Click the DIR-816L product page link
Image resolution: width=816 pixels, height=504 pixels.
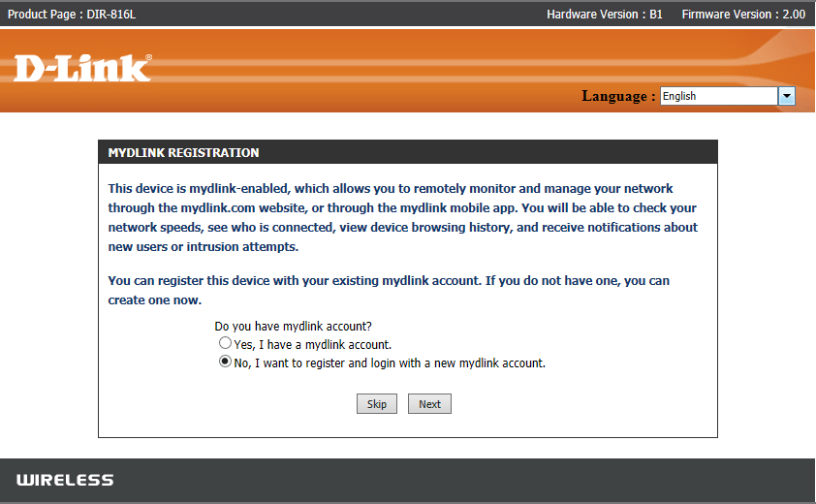(x=110, y=15)
